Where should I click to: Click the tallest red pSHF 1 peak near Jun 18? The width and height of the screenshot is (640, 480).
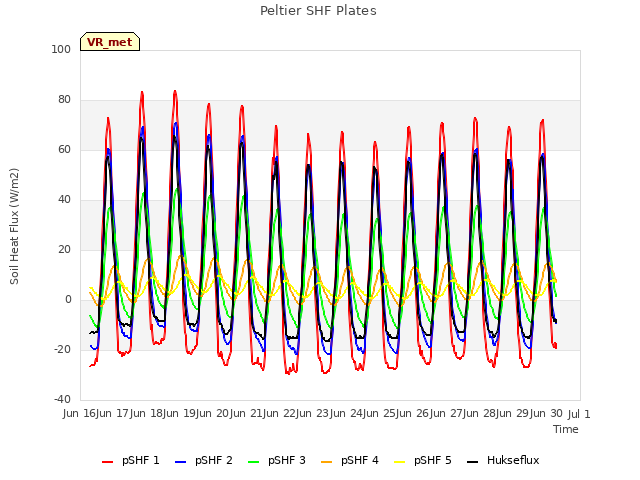coord(175,91)
